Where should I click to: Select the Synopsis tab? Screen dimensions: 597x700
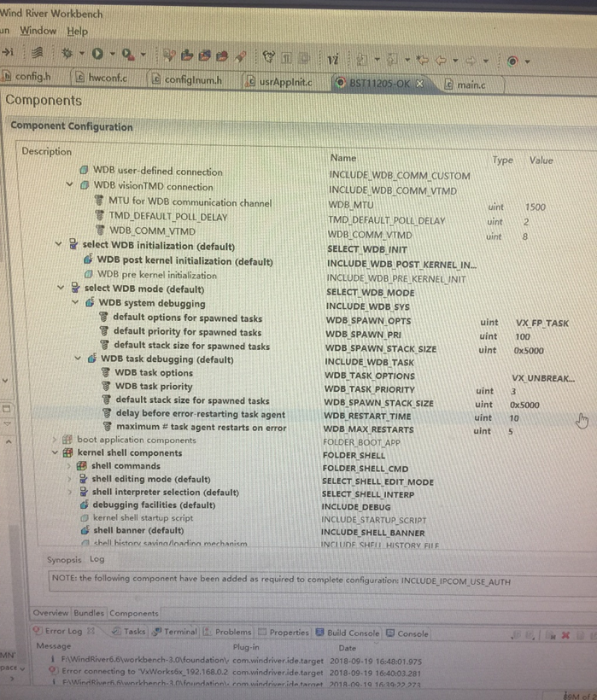coord(64,559)
